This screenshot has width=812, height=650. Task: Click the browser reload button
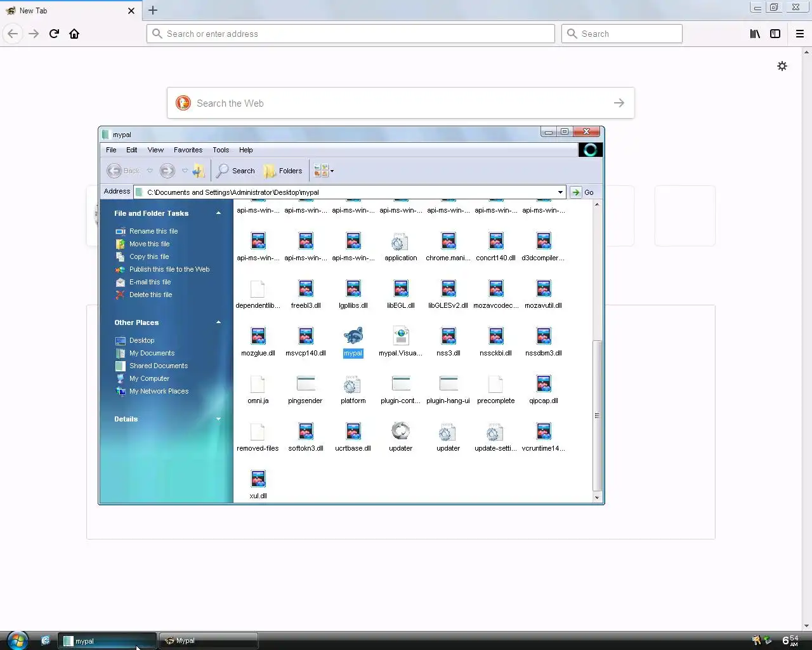point(54,34)
